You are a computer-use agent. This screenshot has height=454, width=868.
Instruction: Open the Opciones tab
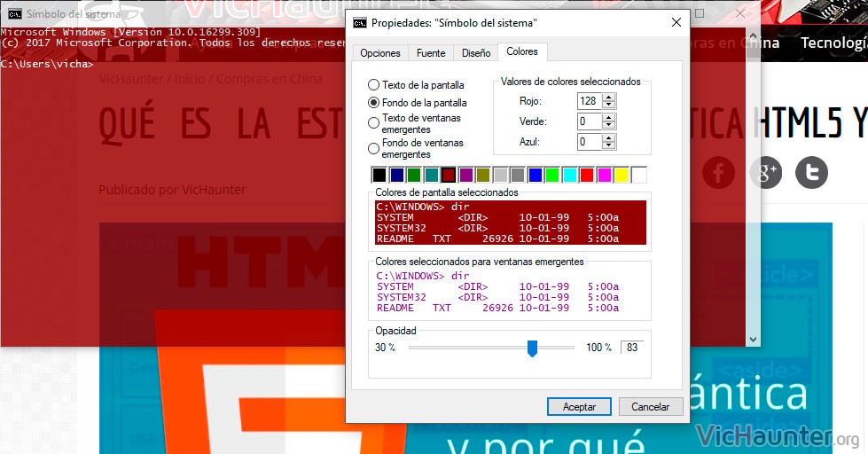(x=380, y=53)
